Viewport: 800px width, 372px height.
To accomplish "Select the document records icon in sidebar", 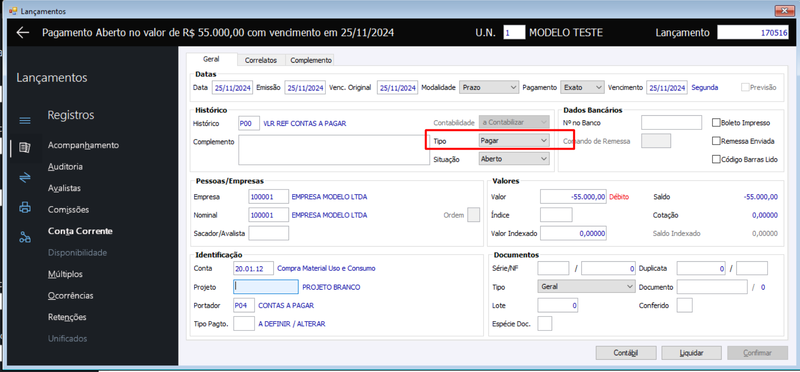I will tap(24, 148).
